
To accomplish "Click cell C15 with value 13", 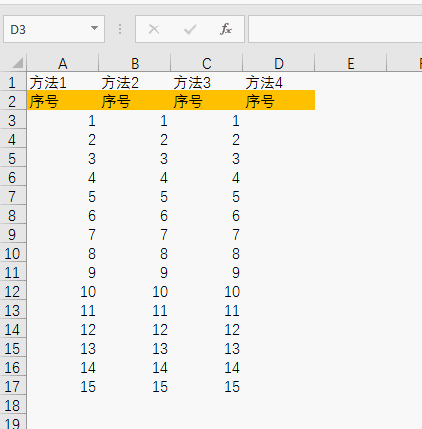I will tap(207, 348).
